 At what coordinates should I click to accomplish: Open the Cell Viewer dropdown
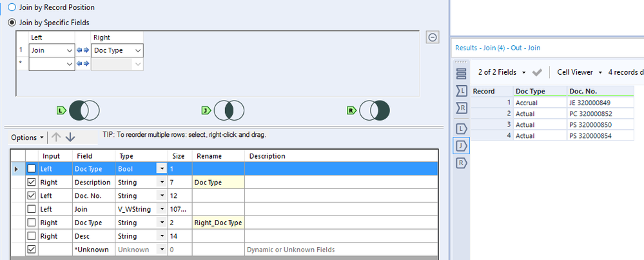point(580,72)
